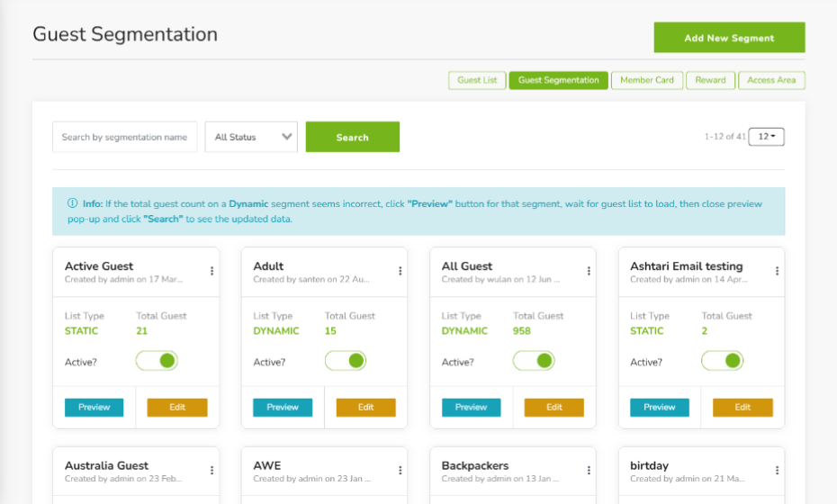Preview the All Guest segment
Image resolution: width=837 pixels, height=504 pixels.
pyautogui.click(x=471, y=408)
